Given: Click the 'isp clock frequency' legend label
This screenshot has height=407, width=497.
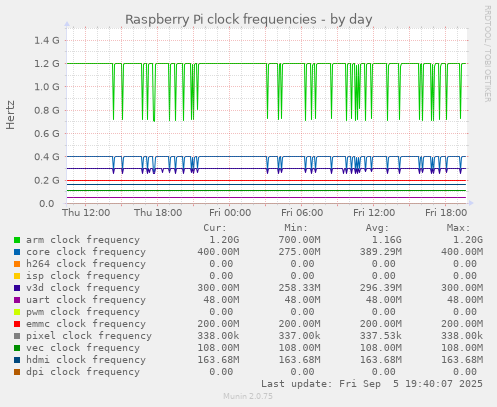Looking at the screenshot, I should [83, 276].
